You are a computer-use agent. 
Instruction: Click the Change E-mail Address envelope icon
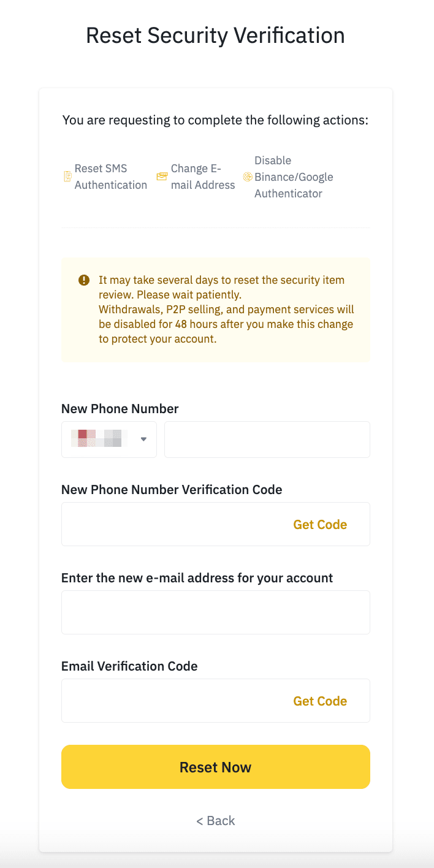(162, 177)
